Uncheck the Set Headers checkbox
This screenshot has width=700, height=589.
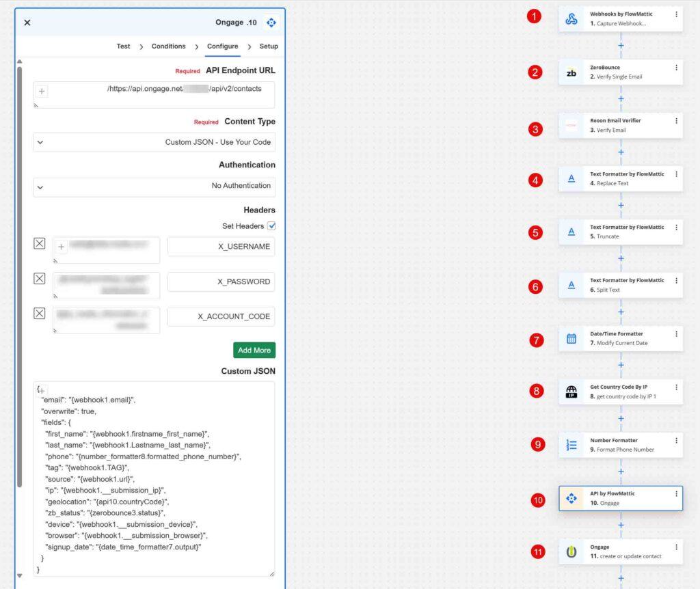(271, 226)
